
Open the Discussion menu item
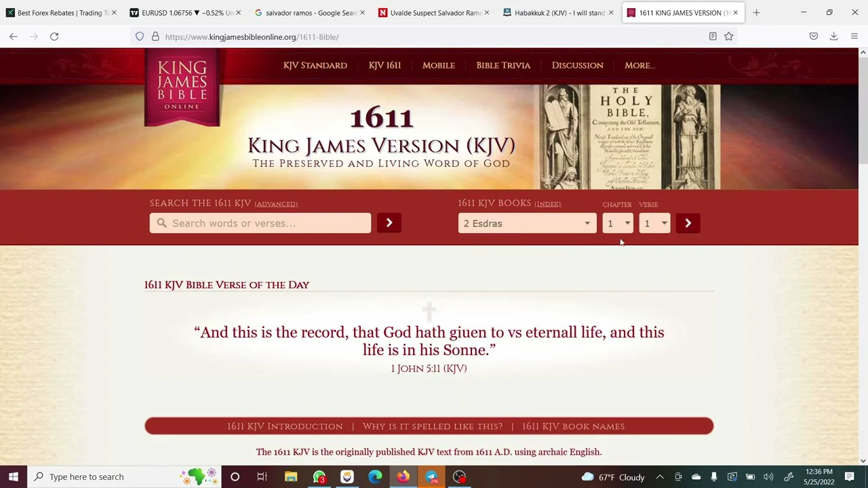[577, 65]
